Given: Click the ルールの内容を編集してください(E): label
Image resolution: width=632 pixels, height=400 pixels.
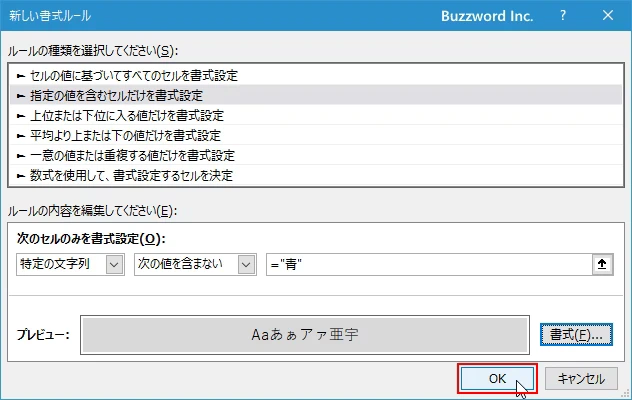Looking at the screenshot, I should [92, 211].
